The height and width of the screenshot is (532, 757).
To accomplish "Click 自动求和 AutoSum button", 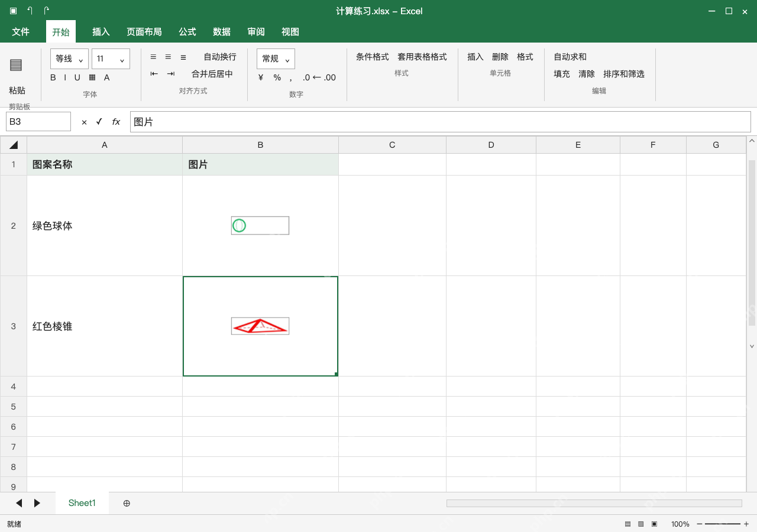I will (570, 57).
